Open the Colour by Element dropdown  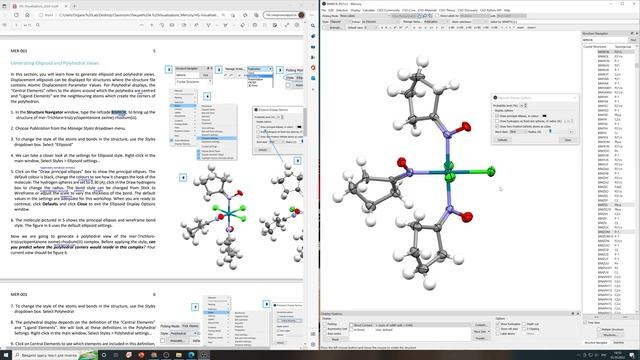point(380,21)
